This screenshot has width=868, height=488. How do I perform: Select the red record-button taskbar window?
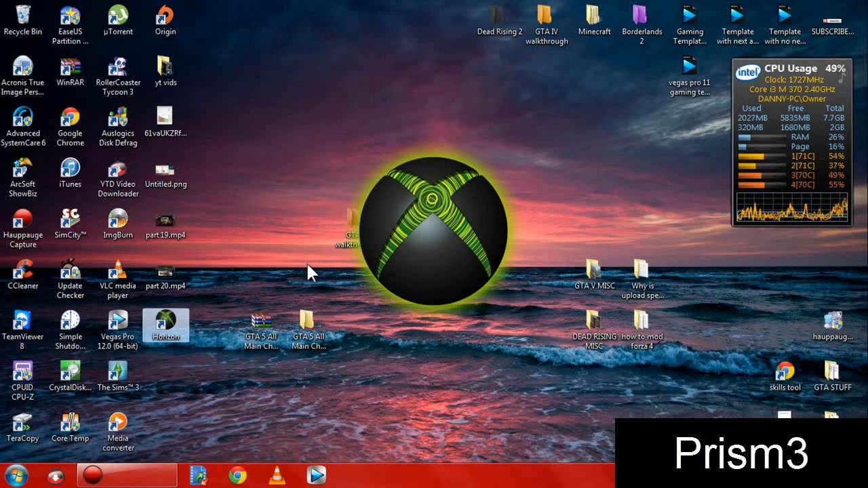click(127, 476)
